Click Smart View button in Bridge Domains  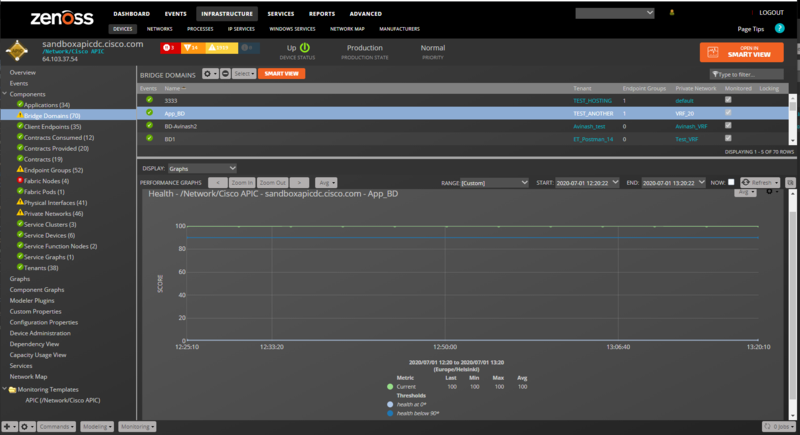[x=282, y=74]
